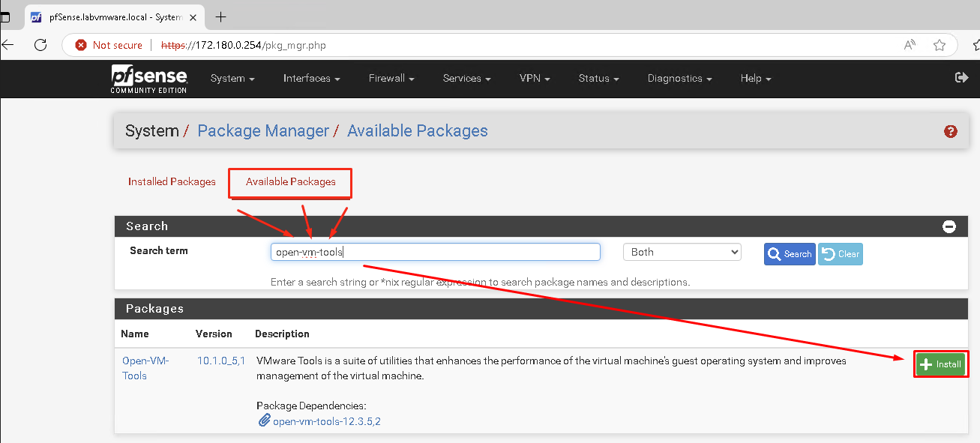Switch to Installed Packages tab

(x=172, y=181)
